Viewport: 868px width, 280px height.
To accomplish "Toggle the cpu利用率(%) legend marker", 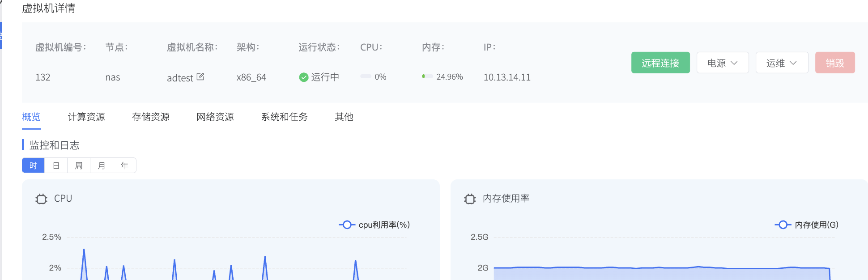I will 347,225.
